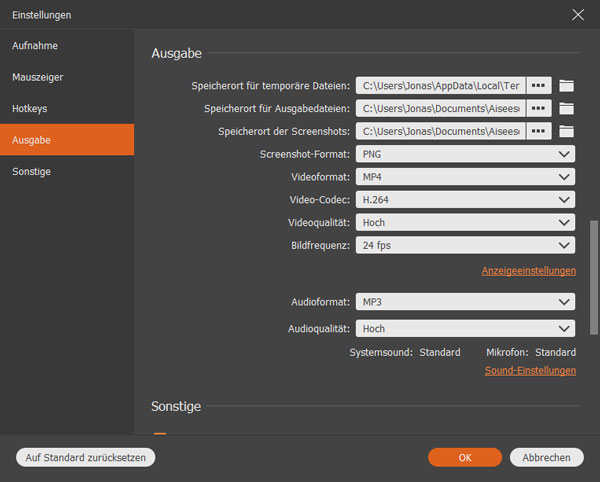
Task: Browse for the output files location
Action: [x=539, y=109]
